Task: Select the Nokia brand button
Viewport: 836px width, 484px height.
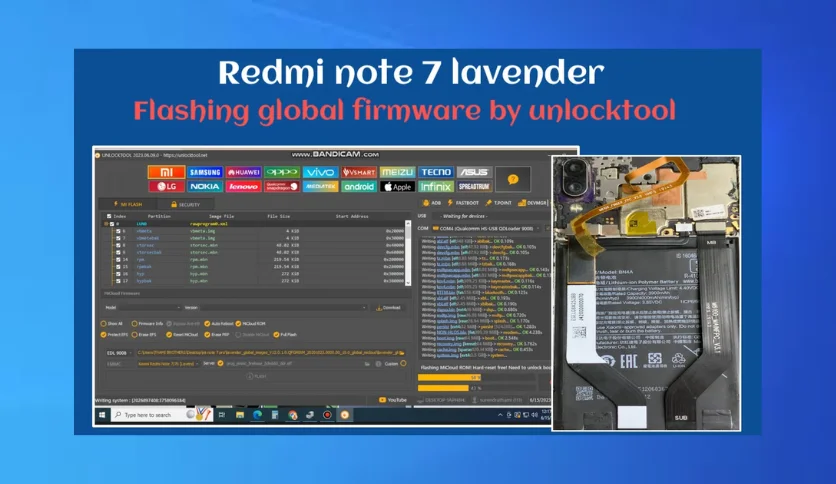Action: click(x=205, y=187)
